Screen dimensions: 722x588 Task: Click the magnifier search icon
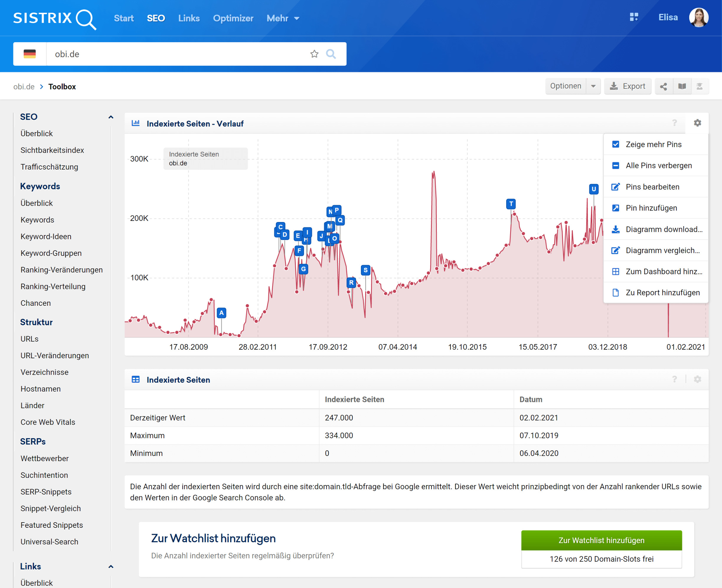331,54
